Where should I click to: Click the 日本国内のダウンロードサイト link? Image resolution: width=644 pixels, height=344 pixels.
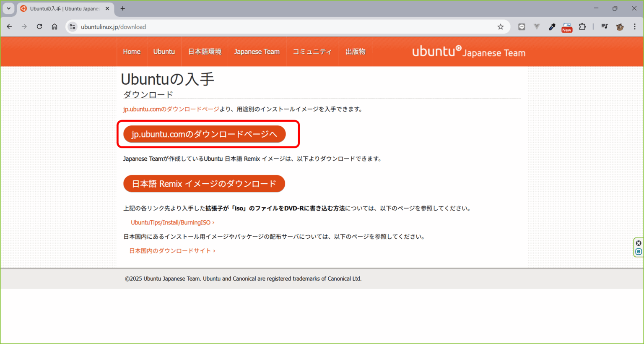(170, 250)
